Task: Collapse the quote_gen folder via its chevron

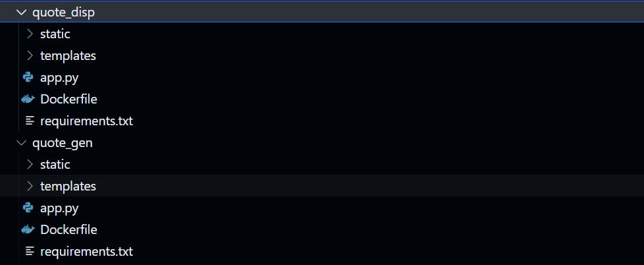Action: pos(20,142)
